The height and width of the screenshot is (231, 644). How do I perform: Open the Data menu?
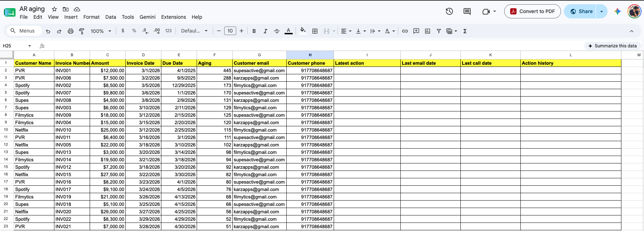[x=111, y=17]
